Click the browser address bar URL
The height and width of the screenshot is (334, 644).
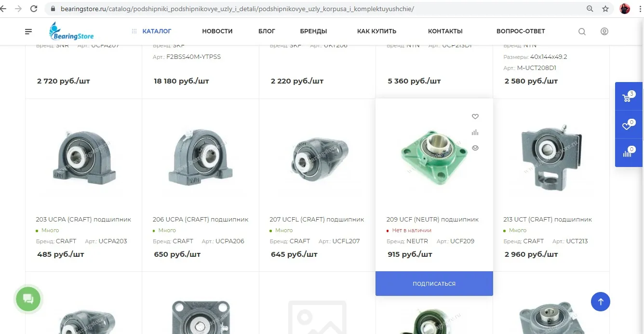(237, 9)
